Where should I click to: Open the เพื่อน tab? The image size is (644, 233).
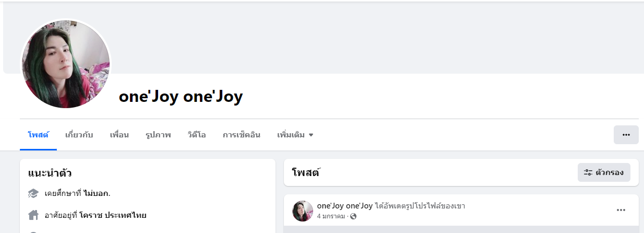click(x=119, y=135)
